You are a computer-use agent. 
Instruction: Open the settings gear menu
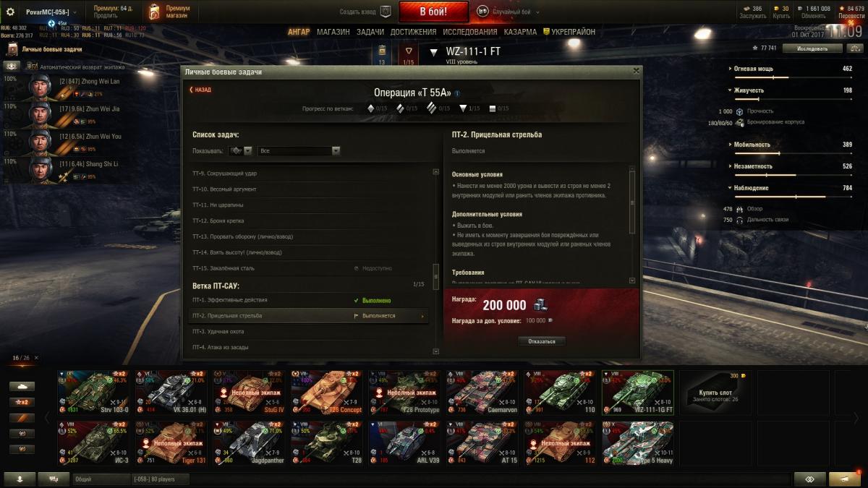click(x=10, y=12)
